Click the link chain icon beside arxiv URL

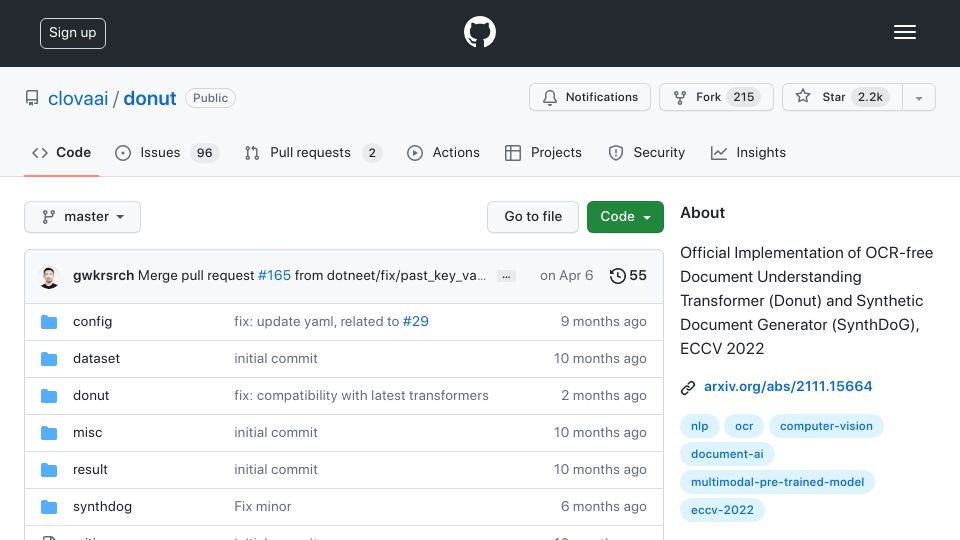[688, 388]
